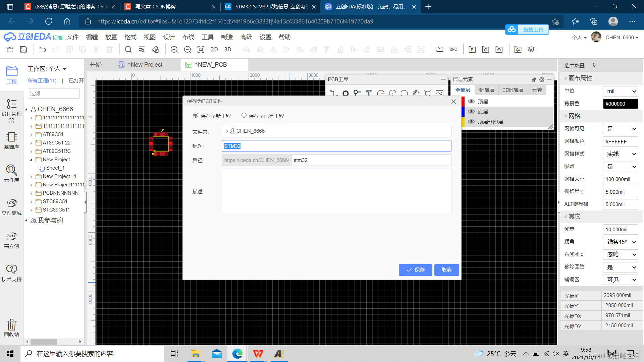Open layer settings gear icon

click(x=541, y=79)
